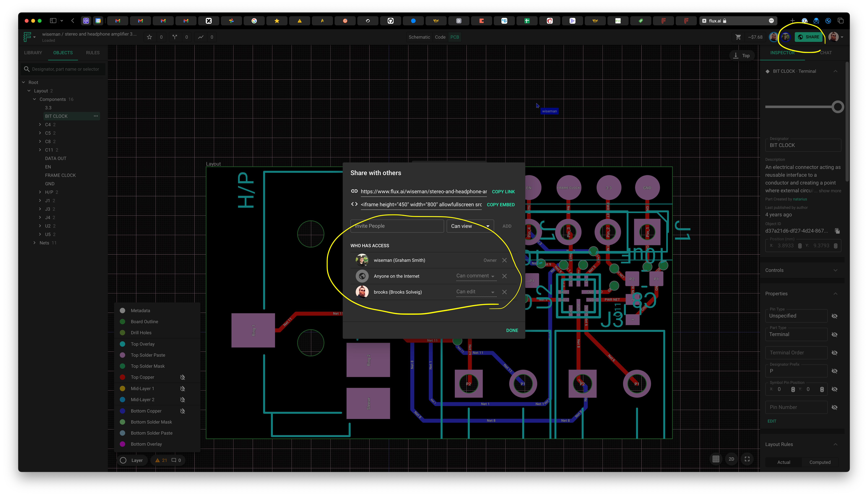
Task: Hide the Terminal Order property
Action: [x=835, y=353]
